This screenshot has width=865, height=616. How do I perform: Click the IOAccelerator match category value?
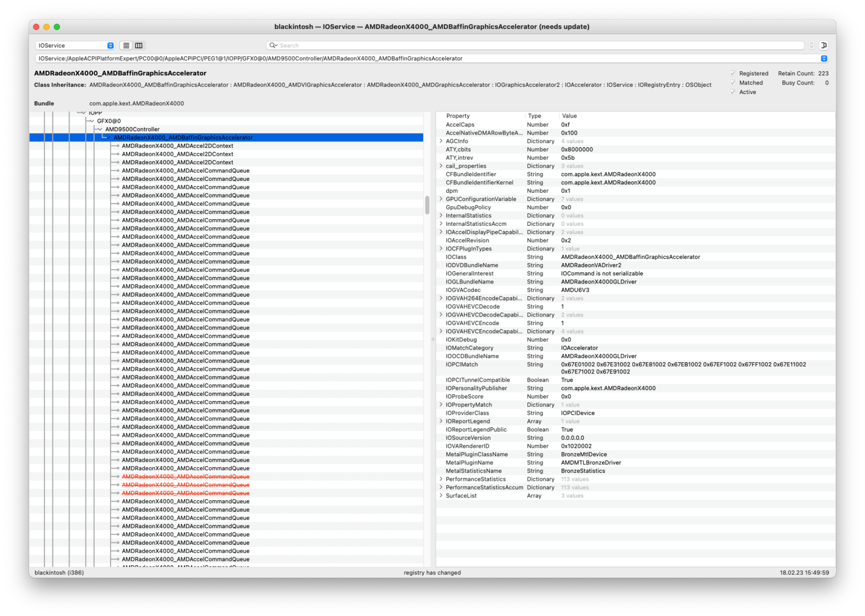coord(579,348)
